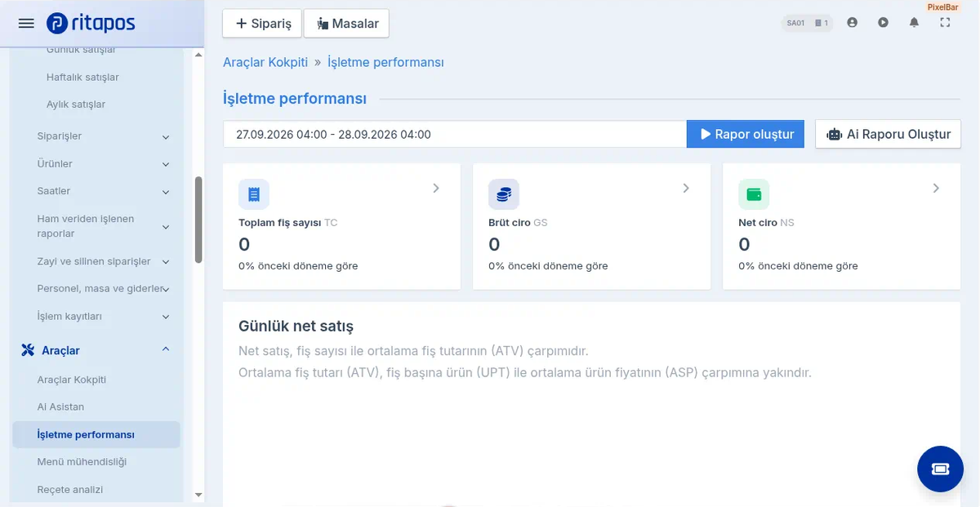This screenshot has width=980, height=507.
Task: Follow İşletme performansı breadcrumb link
Action: pos(385,62)
